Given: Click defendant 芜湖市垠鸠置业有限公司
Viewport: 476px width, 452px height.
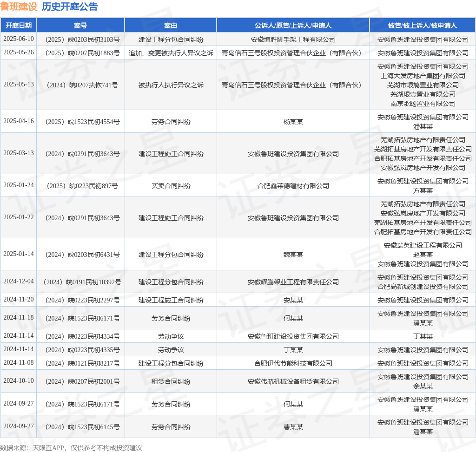Looking at the screenshot, I should (423, 85).
